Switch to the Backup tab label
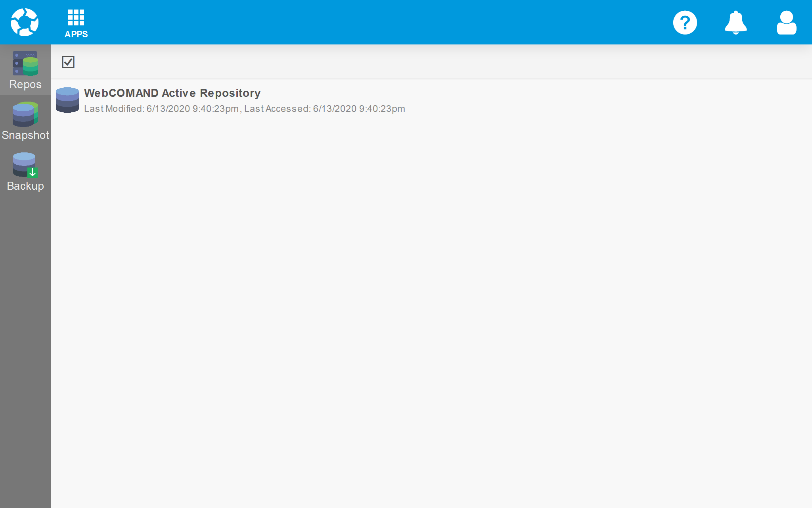Screen dimensions: 812x508 pos(25,186)
